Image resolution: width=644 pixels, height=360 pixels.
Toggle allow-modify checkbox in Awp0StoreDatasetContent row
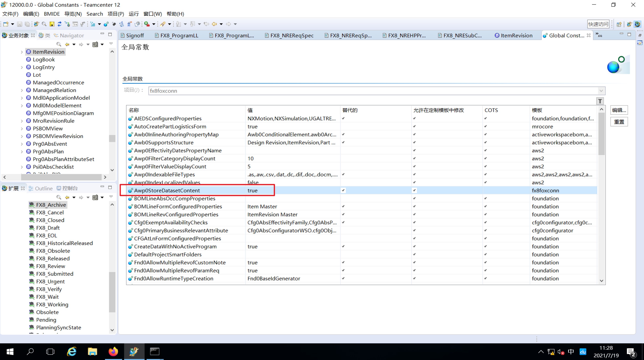coord(414,190)
